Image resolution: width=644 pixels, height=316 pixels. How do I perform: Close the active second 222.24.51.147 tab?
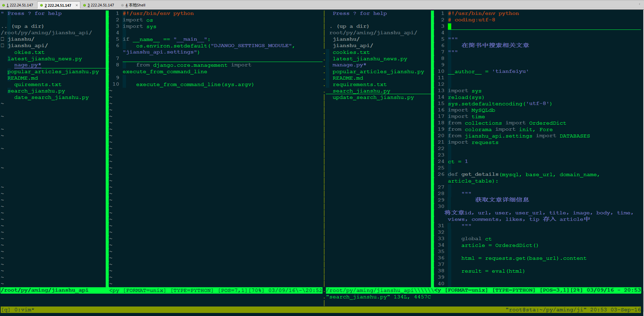click(77, 5)
